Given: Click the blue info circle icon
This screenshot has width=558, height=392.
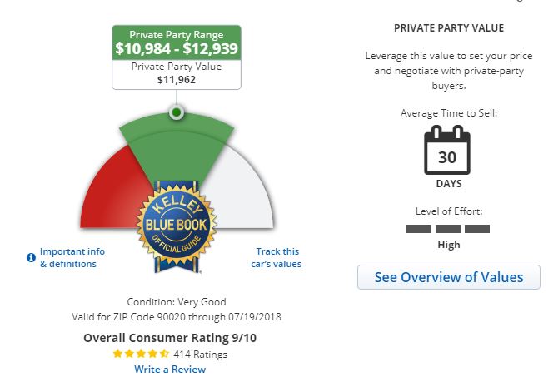Looking at the screenshot, I should click(x=32, y=258).
